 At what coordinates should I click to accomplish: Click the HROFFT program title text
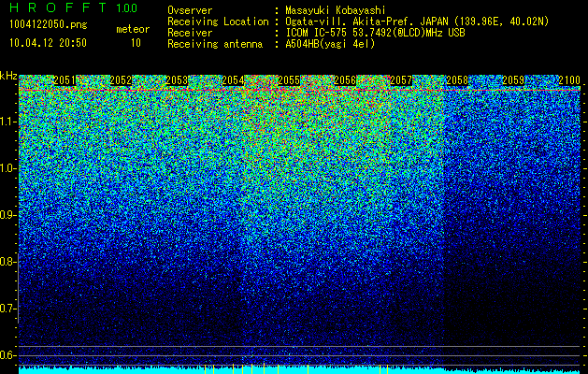(x=57, y=7)
